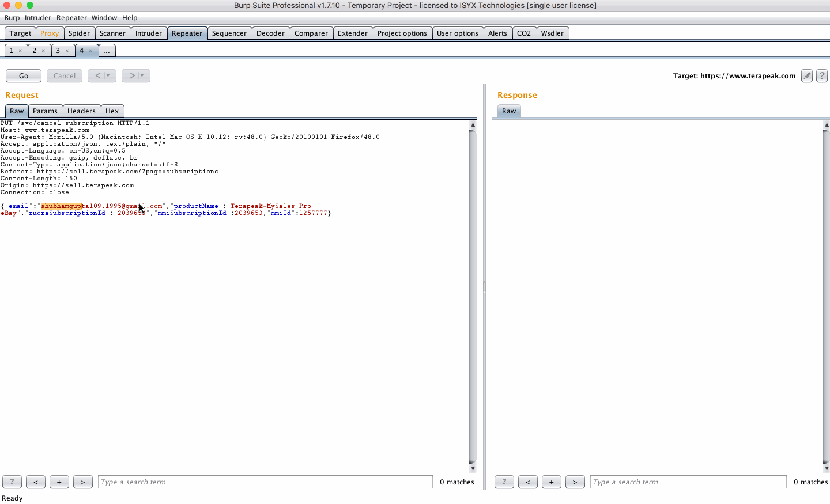830x504 pixels.
Task: Show request Raw view
Action: point(17,111)
